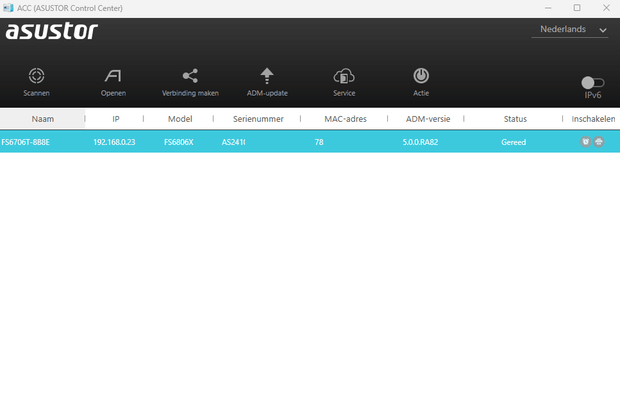Click the alarm clock icon in Inschakelen column
Screen dimensions: 620x402
[586, 142]
